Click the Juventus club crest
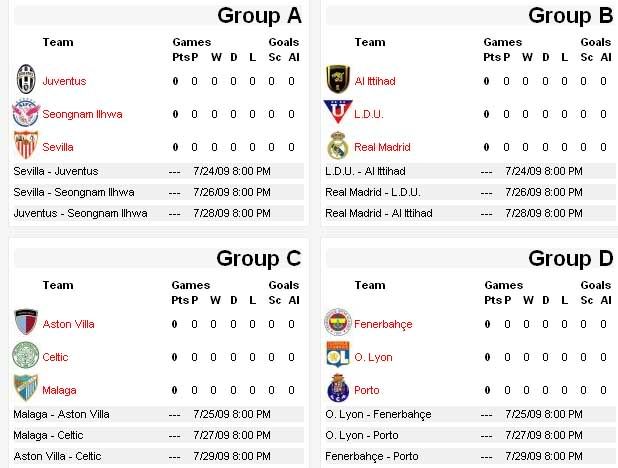This screenshot has height=468, width=618. 26,80
